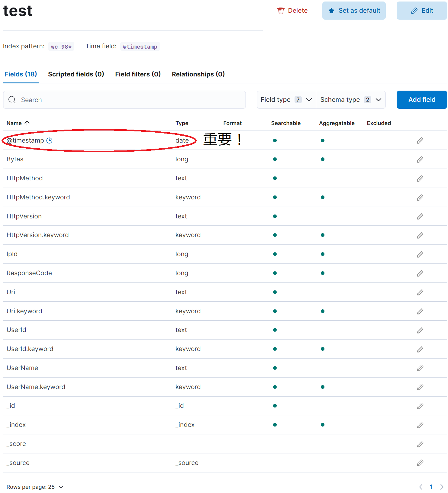
Task: Change Rows per page setting
Action: [x=35, y=487]
